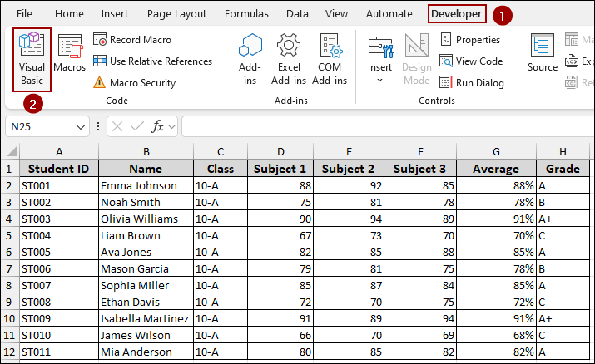This screenshot has width=595, height=364.
Task: Expand the insert function dropdown chevron
Action: 172,127
